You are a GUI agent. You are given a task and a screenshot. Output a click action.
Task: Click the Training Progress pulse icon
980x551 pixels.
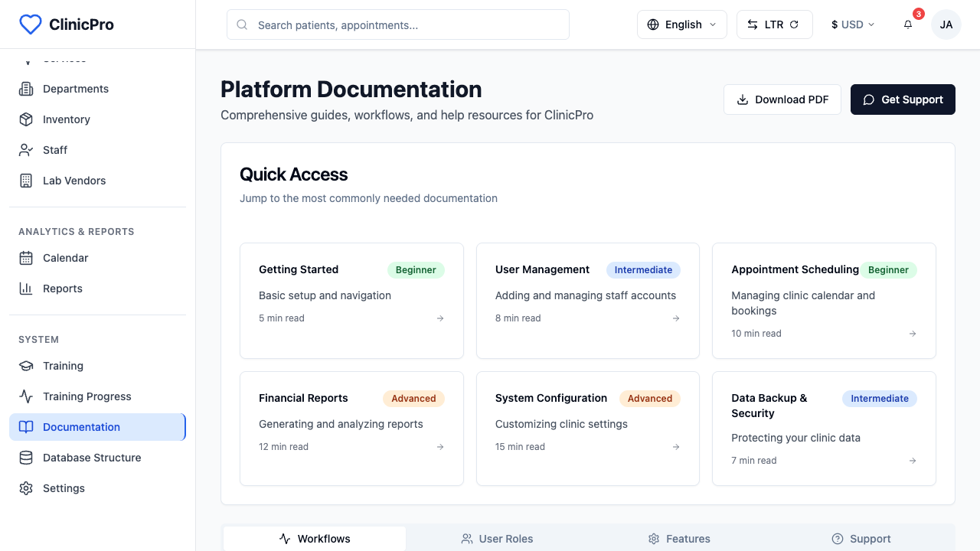(x=26, y=396)
